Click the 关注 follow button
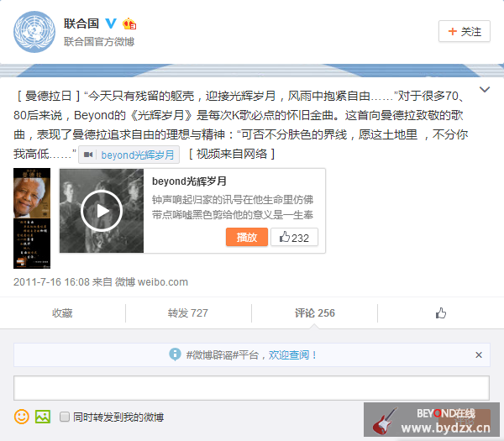 point(465,31)
